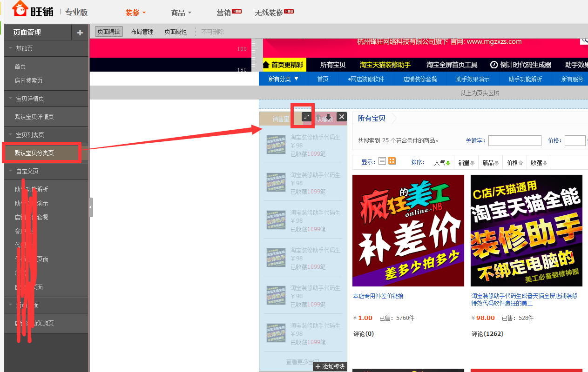Click the 添加模块 button
The image size is (588, 372).
[330, 366]
